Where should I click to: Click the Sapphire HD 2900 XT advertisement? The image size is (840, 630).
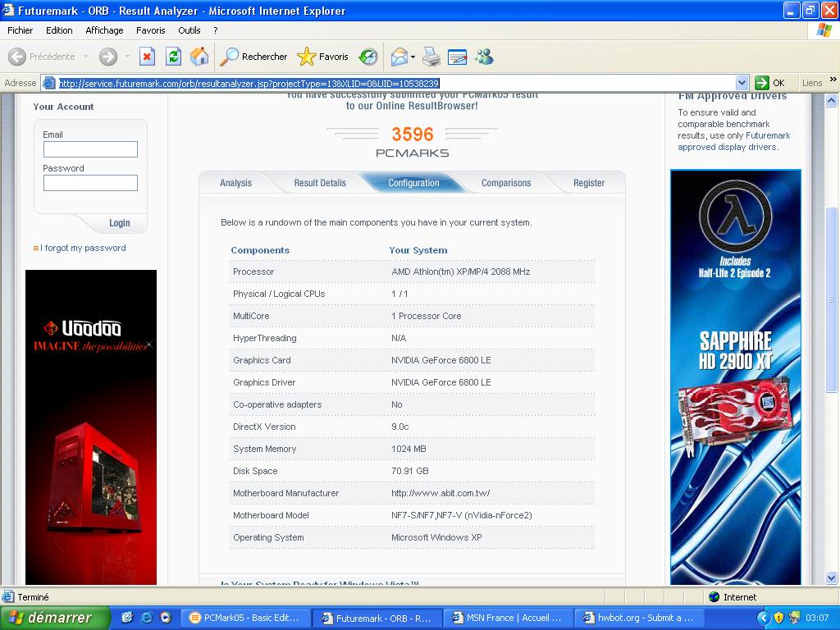pos(736,377)
